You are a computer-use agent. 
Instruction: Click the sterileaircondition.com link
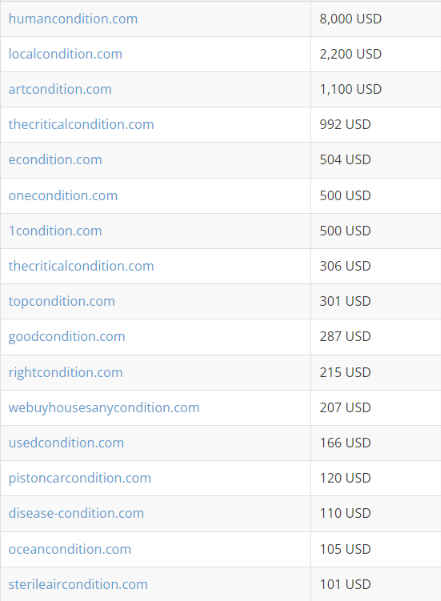click(78, 584)
